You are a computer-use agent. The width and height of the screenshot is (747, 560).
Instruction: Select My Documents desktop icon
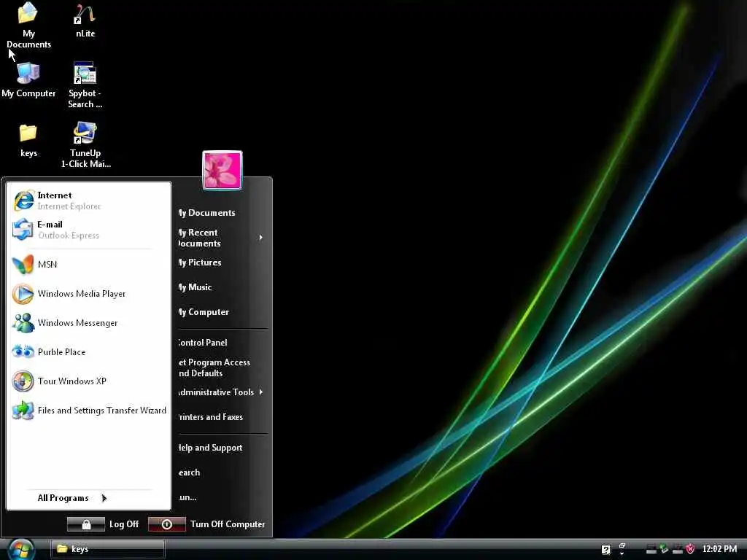click(28, 26)
